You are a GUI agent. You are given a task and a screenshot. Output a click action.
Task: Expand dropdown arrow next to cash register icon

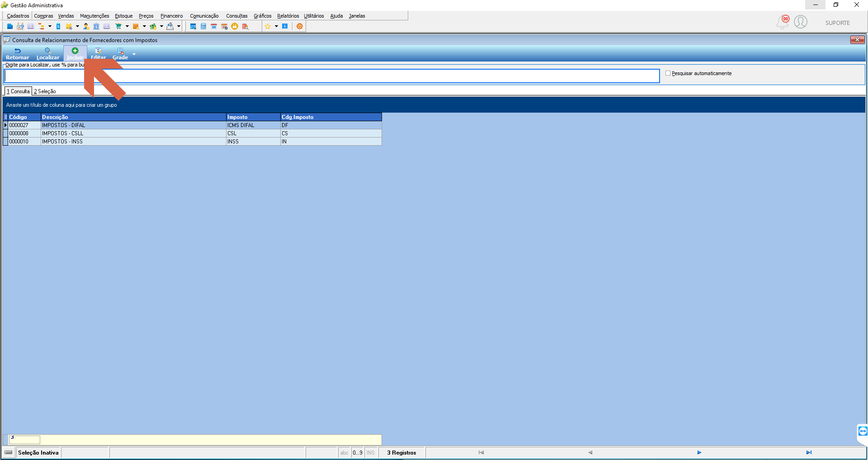[179, 26]
